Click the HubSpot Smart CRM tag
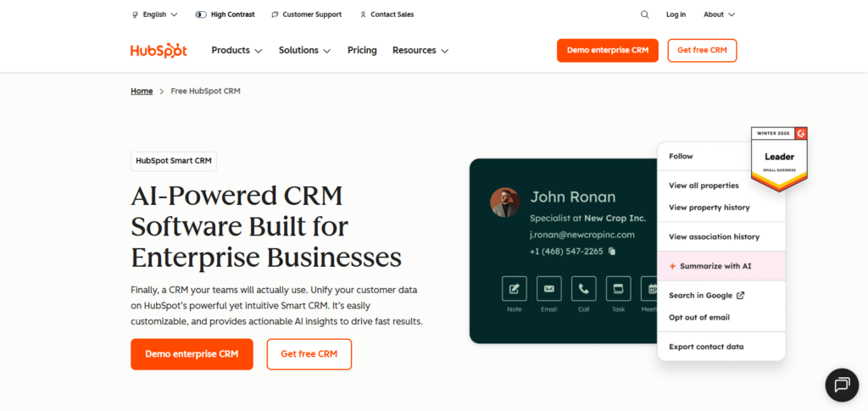Viewport: 868px width, 411px height. click(174, 161)
